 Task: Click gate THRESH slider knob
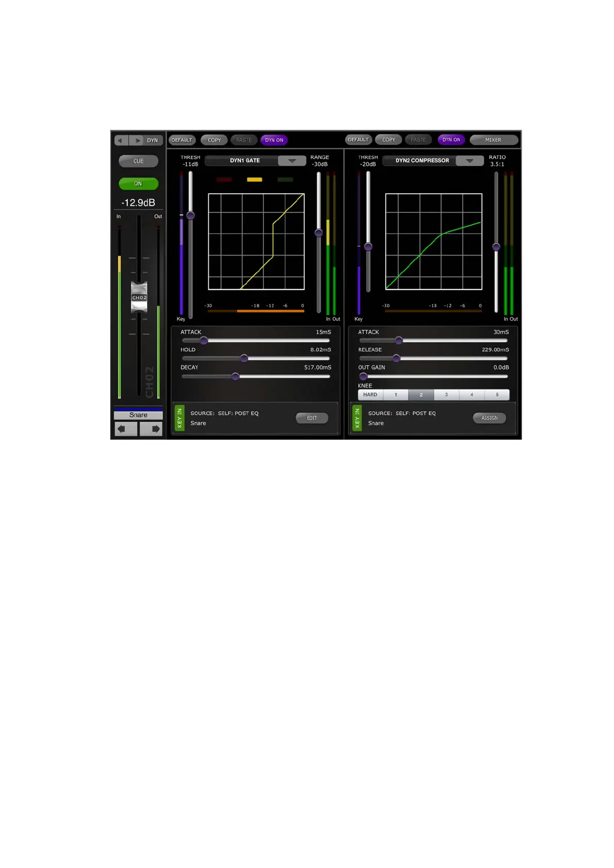click(x=191, y=215)
